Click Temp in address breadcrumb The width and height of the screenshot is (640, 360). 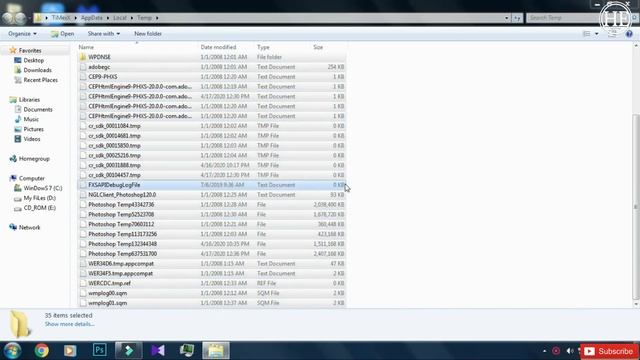tap(144, 18)
